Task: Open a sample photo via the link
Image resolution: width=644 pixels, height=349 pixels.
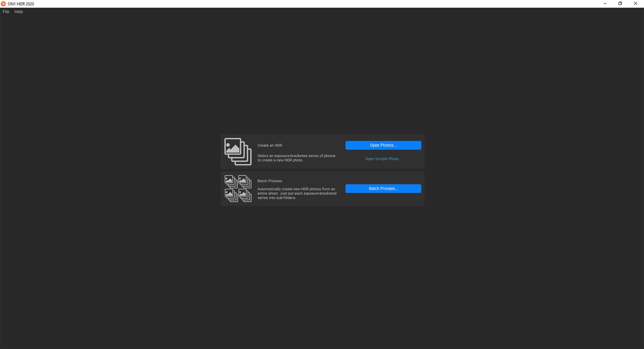Action: point(383,159)
